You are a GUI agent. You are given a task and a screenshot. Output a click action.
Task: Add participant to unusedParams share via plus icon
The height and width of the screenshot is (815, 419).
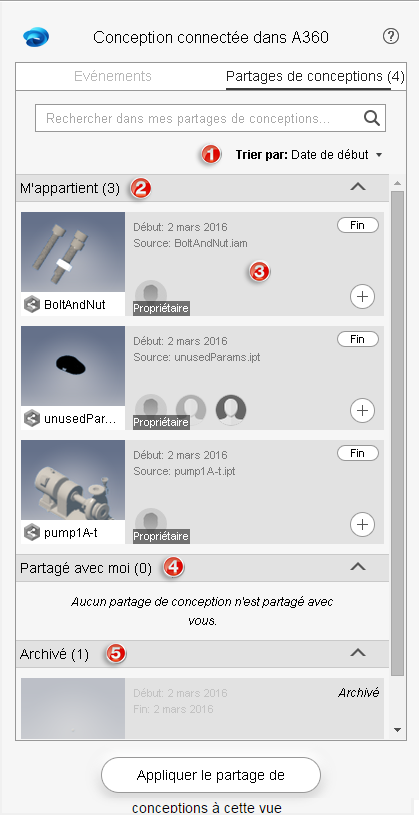[362, 411]
